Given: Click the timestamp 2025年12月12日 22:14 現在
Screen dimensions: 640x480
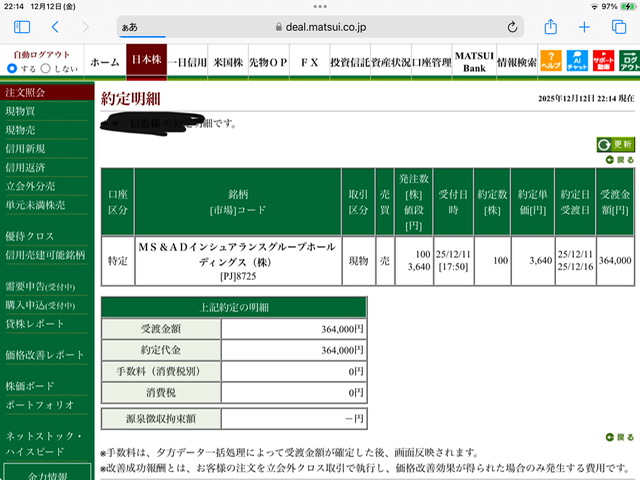Looking at the screenshot, I should (586, 98).
